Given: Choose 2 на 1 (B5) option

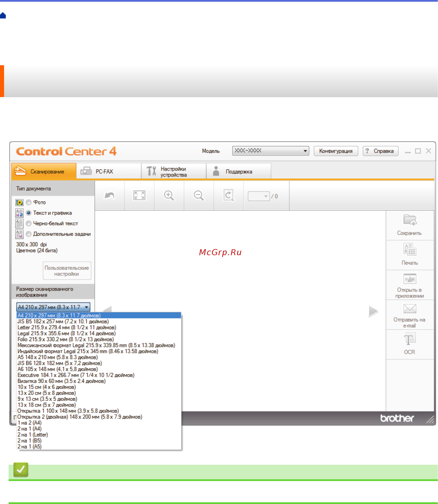Looking at the screenshot, I should (99, 440).
